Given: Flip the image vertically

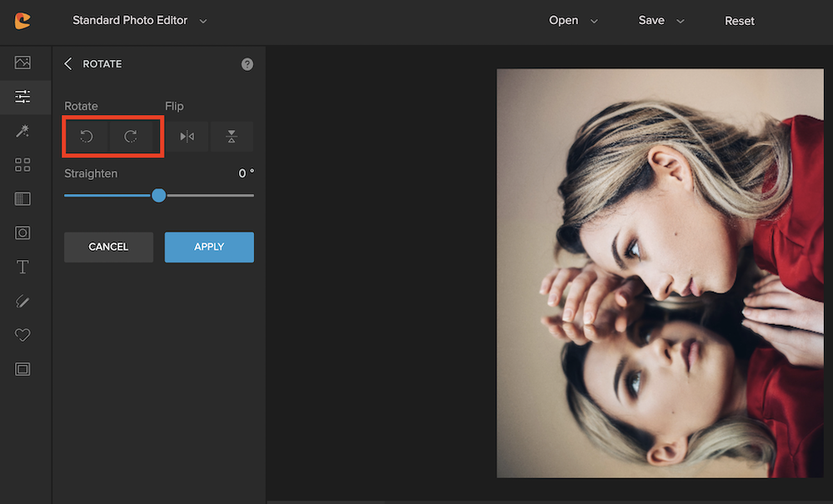Looking at the screenshot, I should [x=232, y=137].
